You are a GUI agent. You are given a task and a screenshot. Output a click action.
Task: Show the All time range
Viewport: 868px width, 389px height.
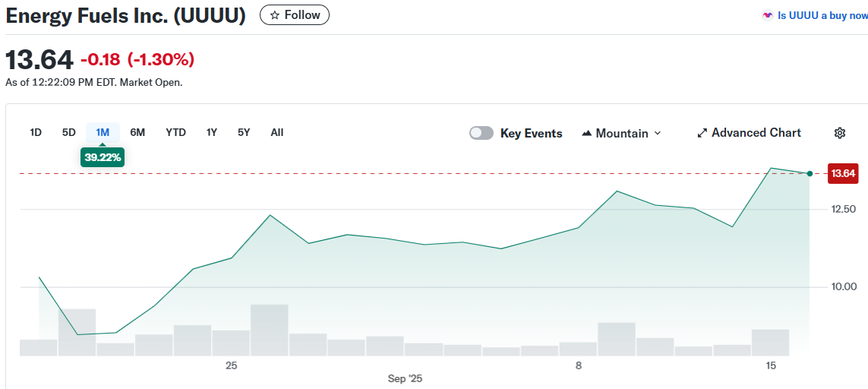276,132
